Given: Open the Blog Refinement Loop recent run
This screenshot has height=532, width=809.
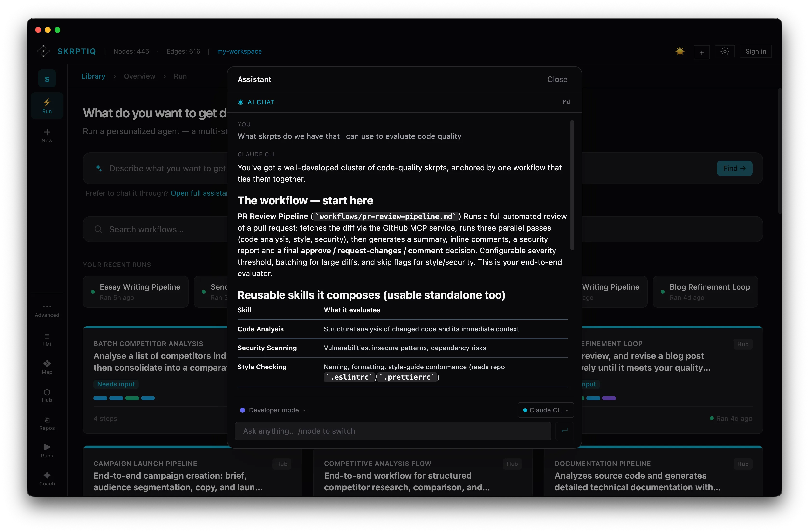Looking at the screenshot, I should pos(705,292).
